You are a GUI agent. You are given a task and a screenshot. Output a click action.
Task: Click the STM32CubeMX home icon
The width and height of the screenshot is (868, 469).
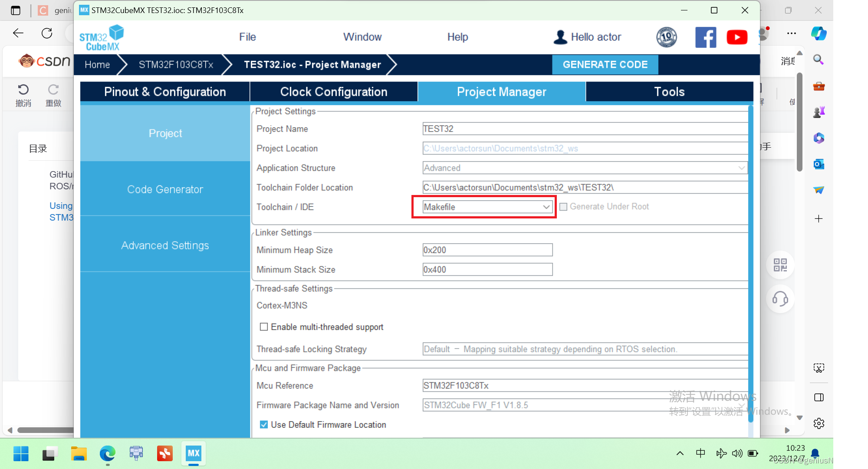click(97, 65)
